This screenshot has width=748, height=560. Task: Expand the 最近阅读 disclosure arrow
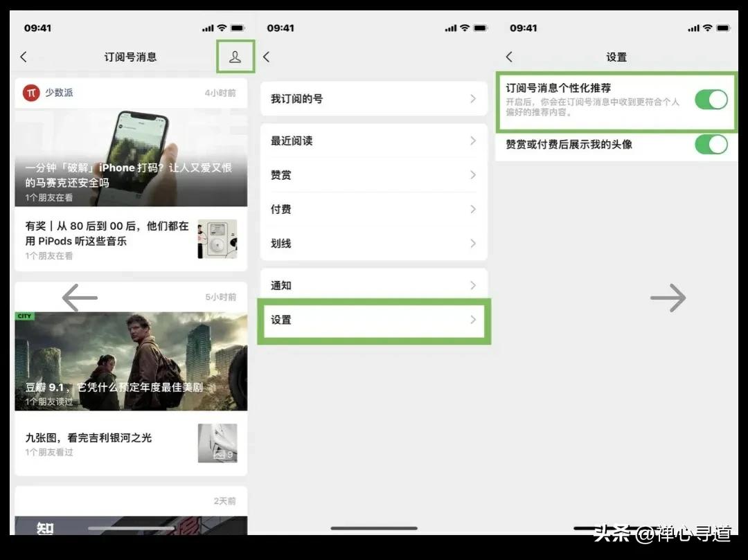click(x=473, y=141)
